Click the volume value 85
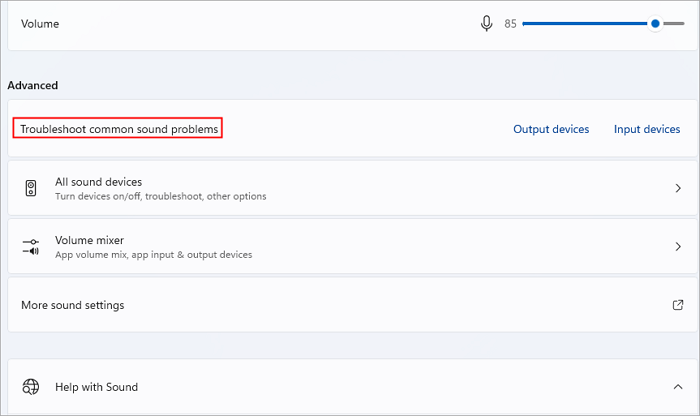 coord(510,24)
